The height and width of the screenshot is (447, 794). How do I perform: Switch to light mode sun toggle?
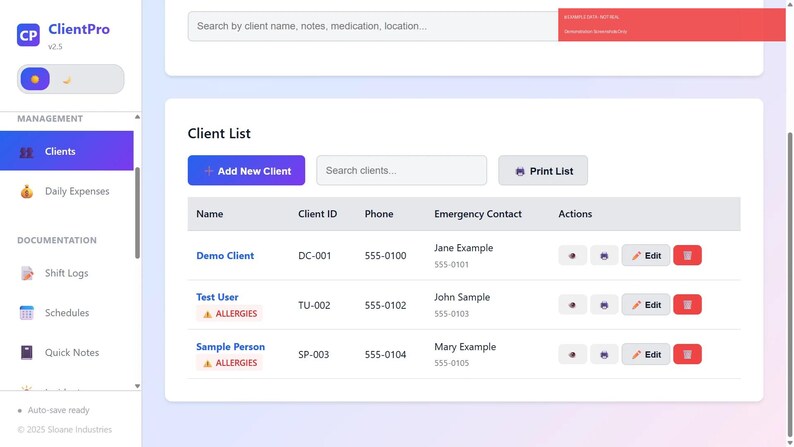coord(35,79)
